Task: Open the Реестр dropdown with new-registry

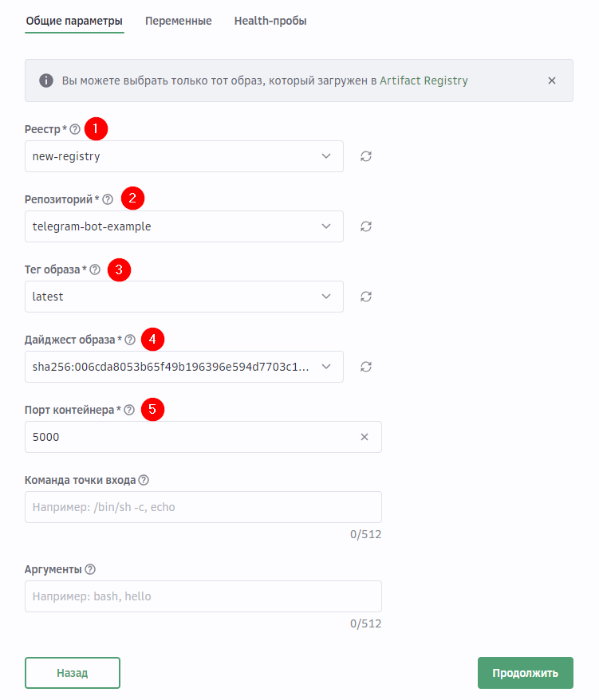Action: click(183, 156)
